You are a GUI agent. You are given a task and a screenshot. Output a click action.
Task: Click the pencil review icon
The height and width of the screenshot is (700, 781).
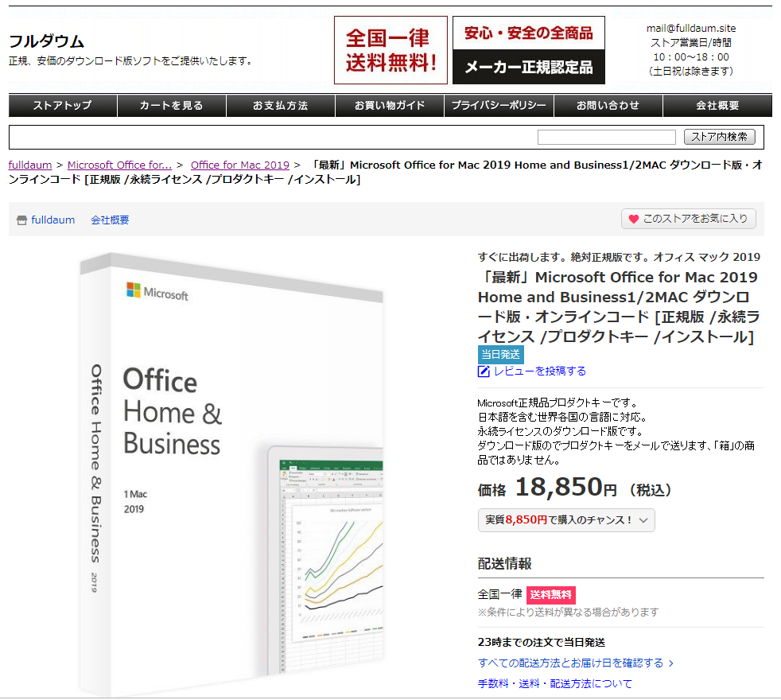click(484, 371)
